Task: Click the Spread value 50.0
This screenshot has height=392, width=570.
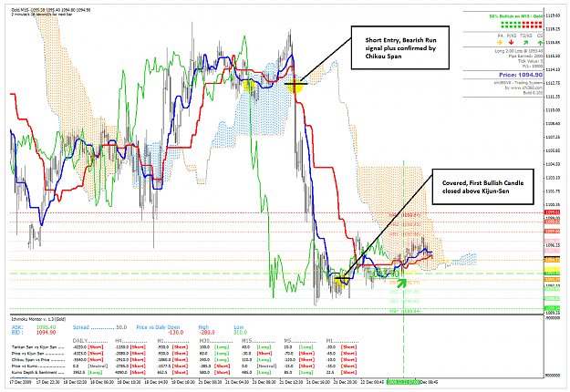Action: pyautogui.click(x=121, y=327)
